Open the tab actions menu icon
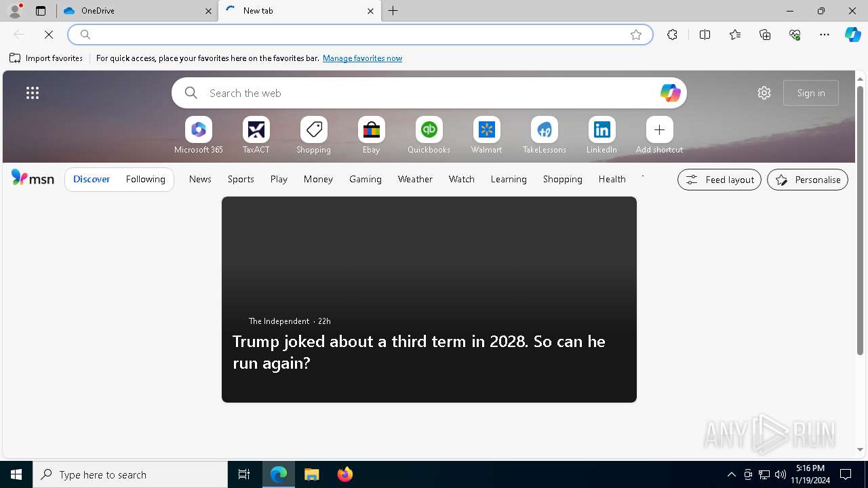868x488 pixels. click(x=41, y=11)
